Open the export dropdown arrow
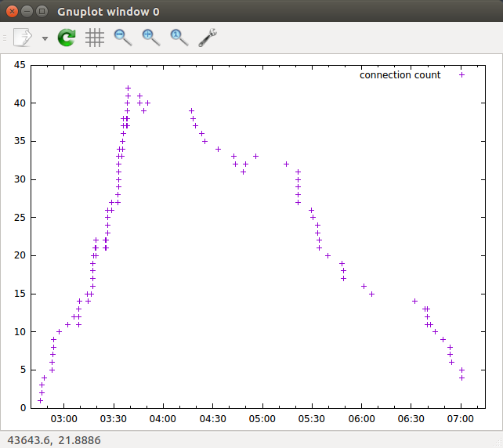 point(45,38)
